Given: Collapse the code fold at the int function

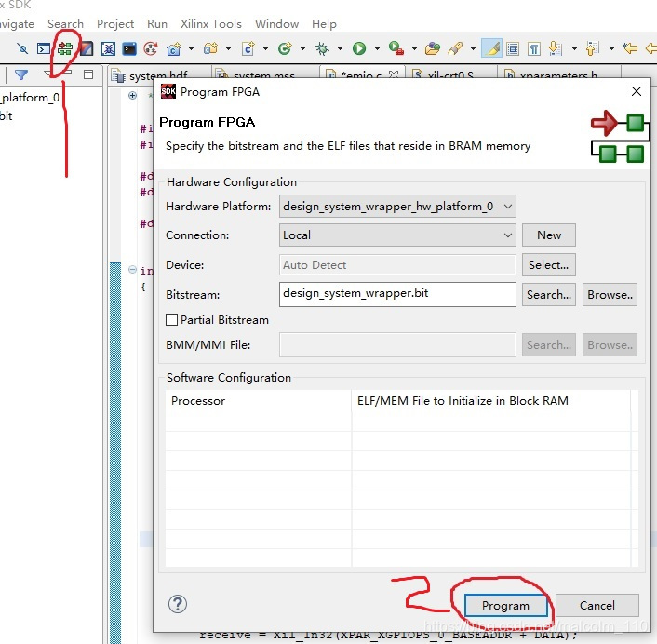Looking at the screenshot, I should pos(132,270).
